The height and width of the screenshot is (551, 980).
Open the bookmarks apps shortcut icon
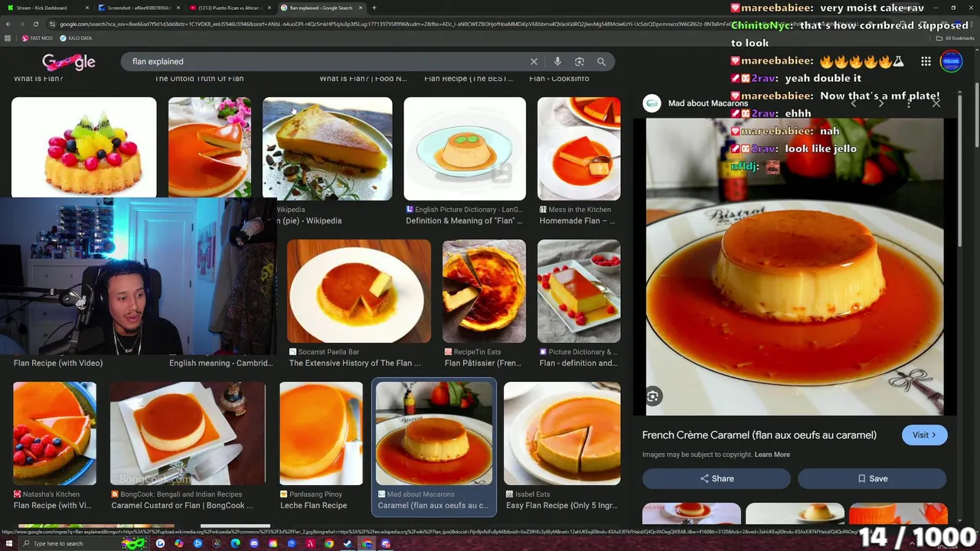point(8,37)
